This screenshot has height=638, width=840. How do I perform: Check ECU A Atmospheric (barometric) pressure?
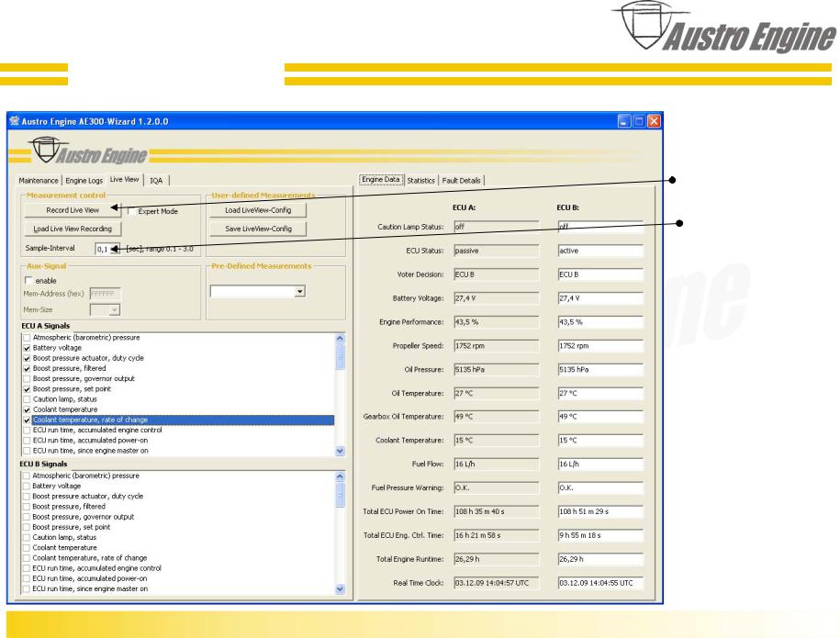click(27, 338)
